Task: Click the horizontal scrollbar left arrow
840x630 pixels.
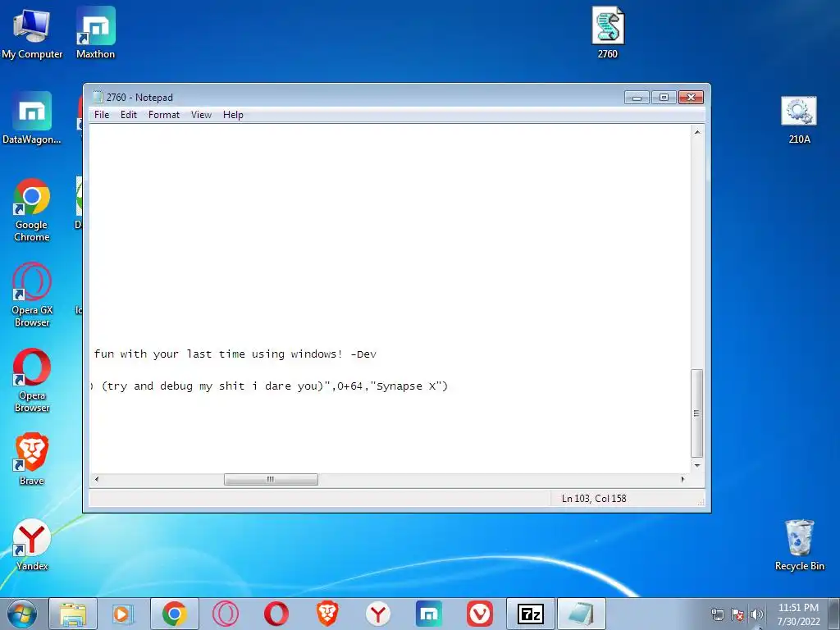Action: click(97, 479)
